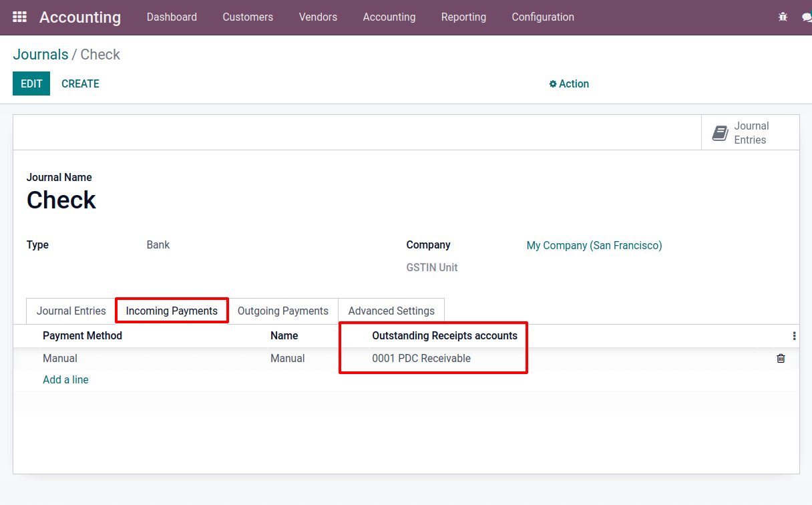The height and width of the screenshot is (505, 812).
Task: Open the Action gear dropdown
Action: click(x=569, y=84)
